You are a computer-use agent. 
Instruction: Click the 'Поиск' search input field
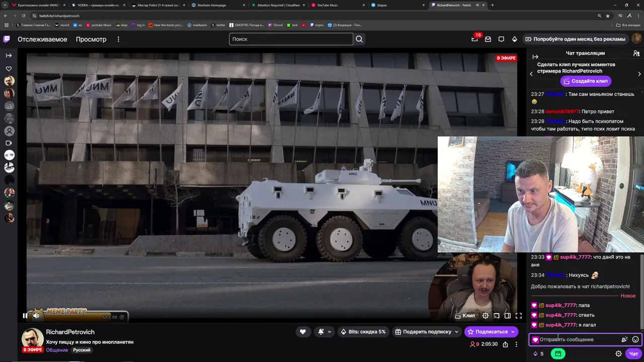click(x=291, y=39)
